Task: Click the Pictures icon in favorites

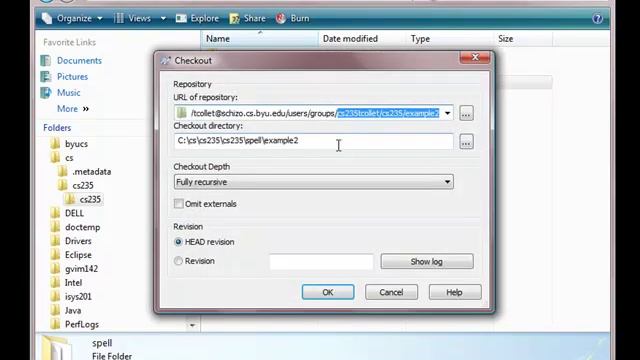Action: pos(46,77)
